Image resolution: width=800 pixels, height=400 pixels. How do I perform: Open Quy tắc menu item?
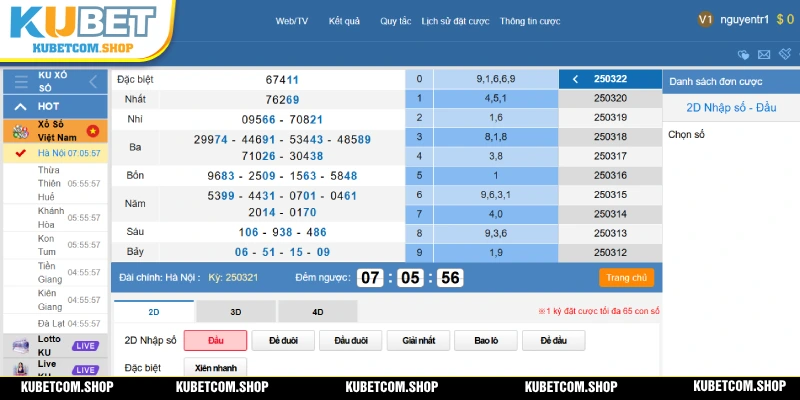coord(395,21)
